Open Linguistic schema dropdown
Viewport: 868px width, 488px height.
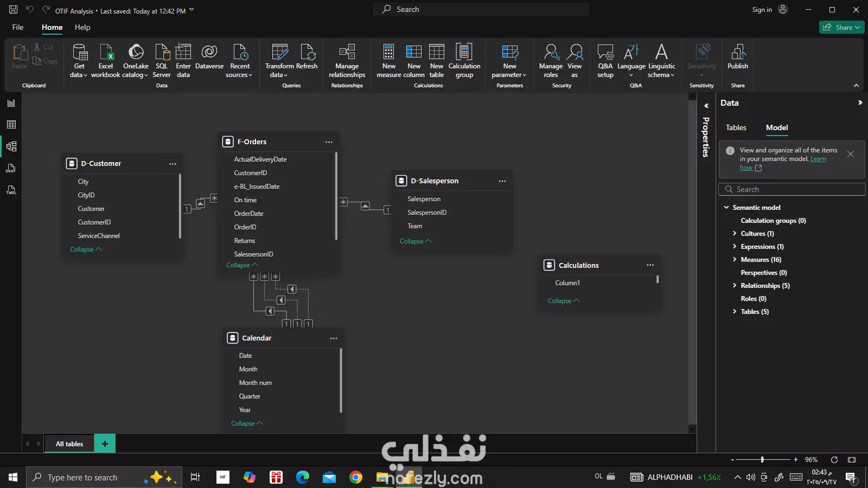[661, 61]
